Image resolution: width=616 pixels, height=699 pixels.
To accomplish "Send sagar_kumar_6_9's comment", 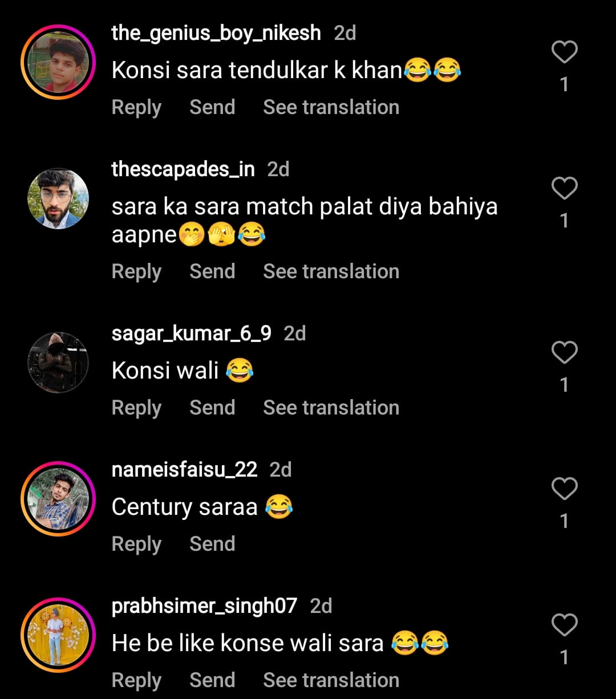I will pos(212,408).
